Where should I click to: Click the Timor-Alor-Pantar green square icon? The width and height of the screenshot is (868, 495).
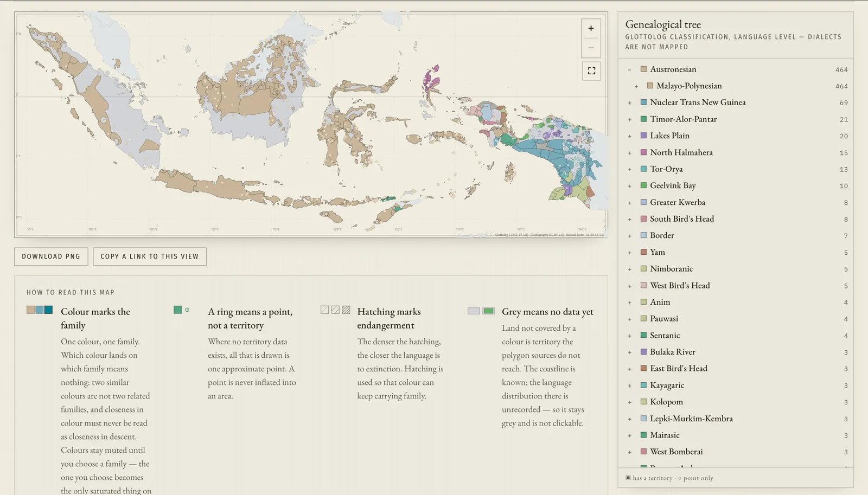pos(643,119)
